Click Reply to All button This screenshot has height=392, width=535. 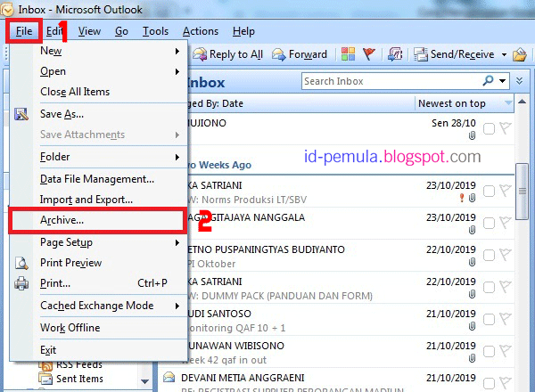pos(228,54)
